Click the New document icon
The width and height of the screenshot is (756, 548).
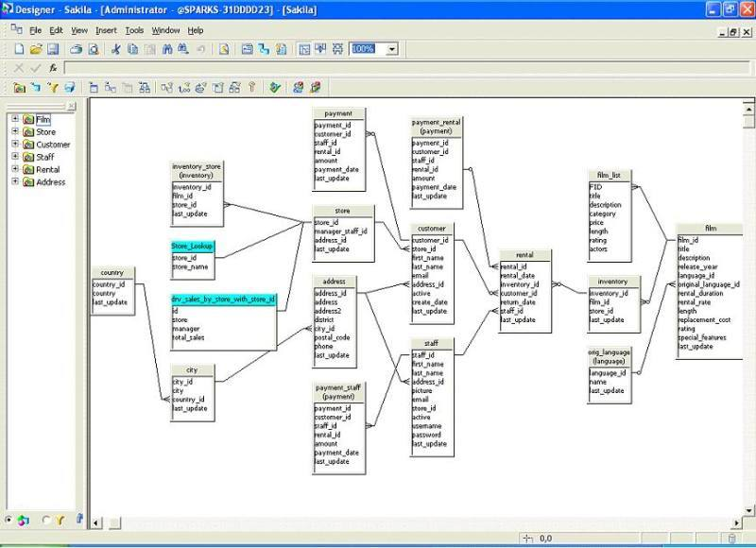click(x=19, y=49)
